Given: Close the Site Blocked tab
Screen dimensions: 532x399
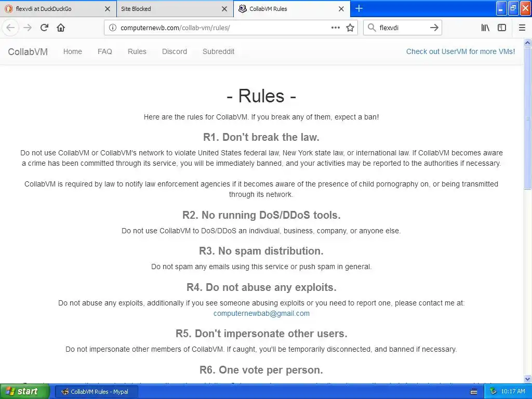Looking at the screenshot, I should coord(224,9).
